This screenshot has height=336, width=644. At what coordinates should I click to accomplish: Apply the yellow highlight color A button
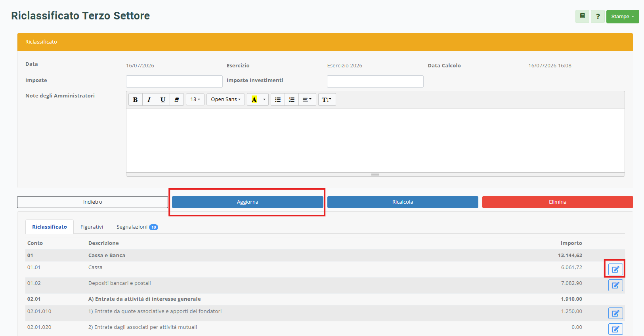(x=254, y=99)
